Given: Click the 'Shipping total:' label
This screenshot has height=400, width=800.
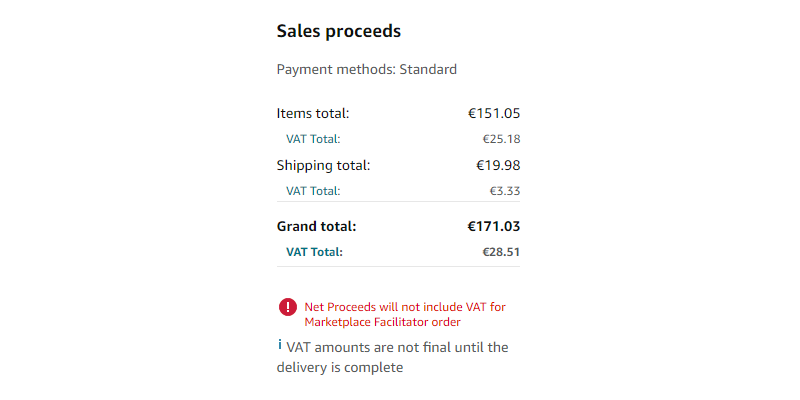Looking at the screenshot, I should pyautogui.click(x=323, y=165).
